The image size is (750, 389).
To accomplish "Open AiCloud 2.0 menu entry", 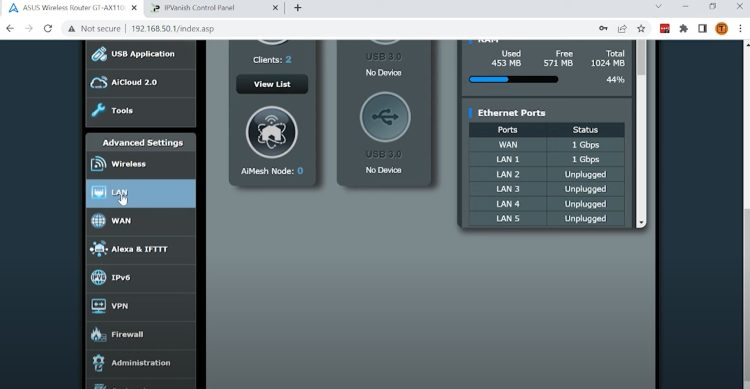I will point(141,82).
